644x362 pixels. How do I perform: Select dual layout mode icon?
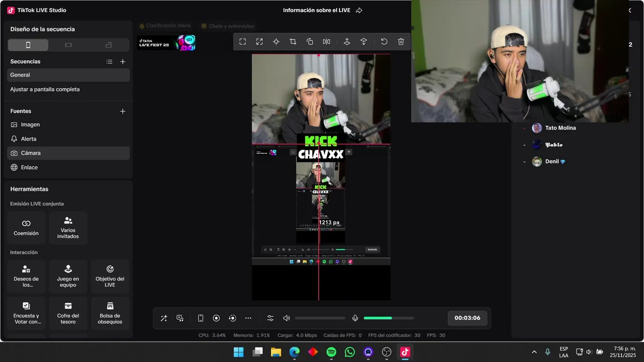point(109,45)
